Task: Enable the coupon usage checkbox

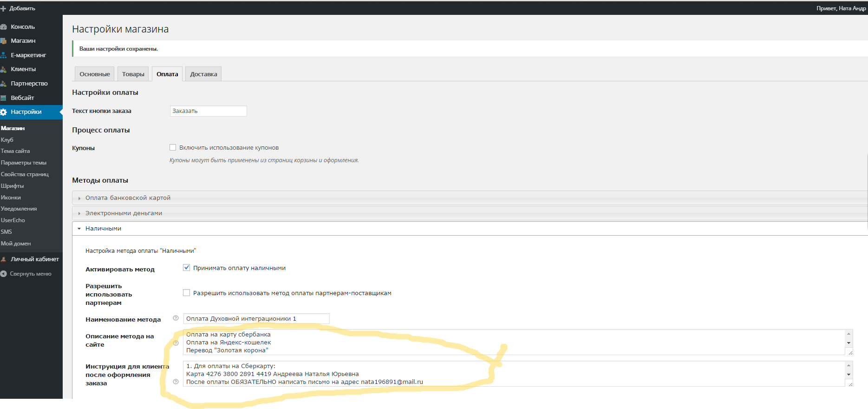Action: (x=173, y=147)
